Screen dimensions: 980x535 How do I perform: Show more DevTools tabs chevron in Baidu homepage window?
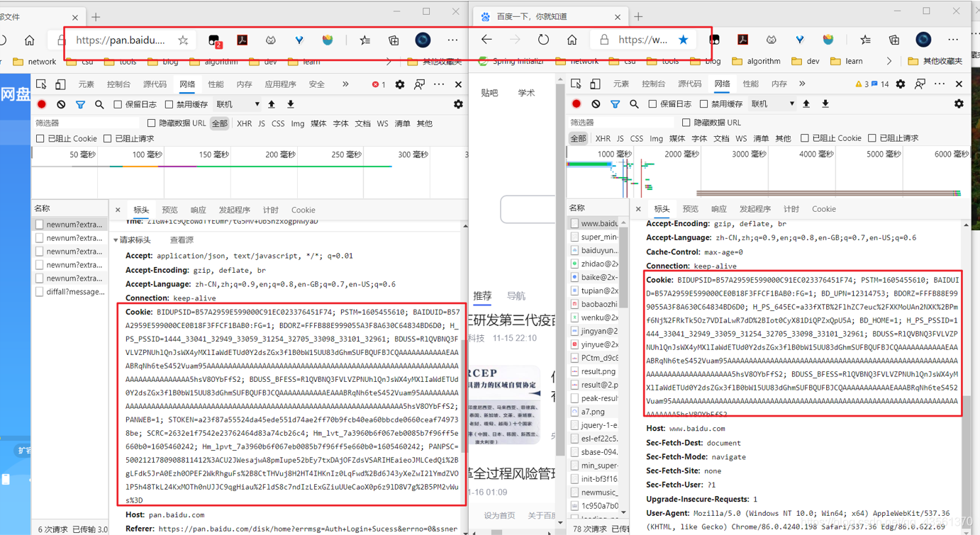point(802,84)
